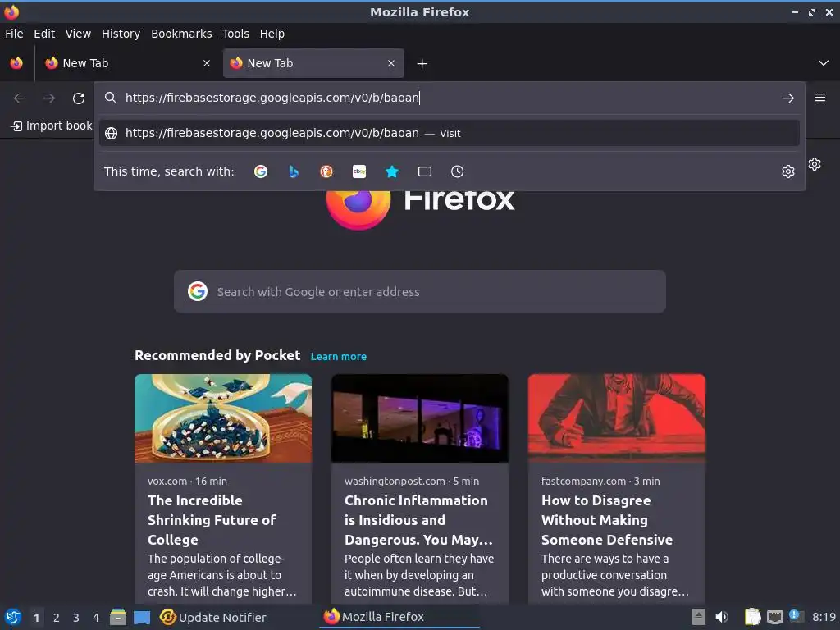Image resolution: width=840 pixels, height=630 pixels.
Task: Select the active second New Tab
Action: (x=313, y=63)
